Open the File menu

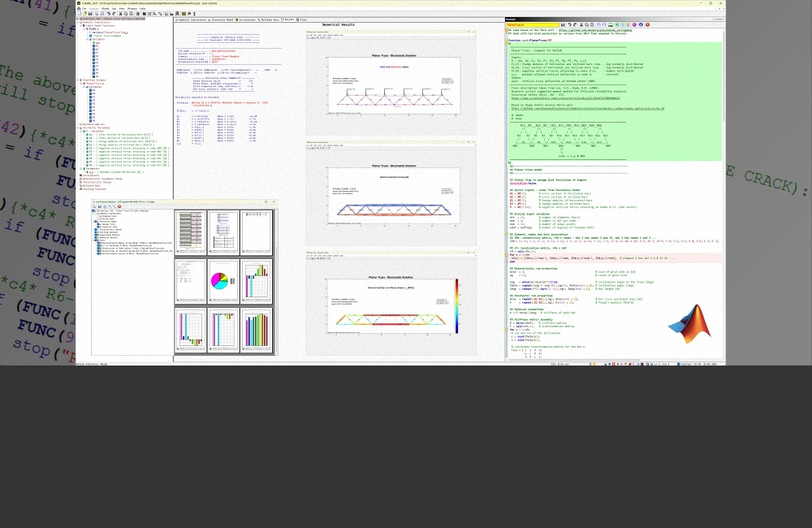click(x=84, y=9)
